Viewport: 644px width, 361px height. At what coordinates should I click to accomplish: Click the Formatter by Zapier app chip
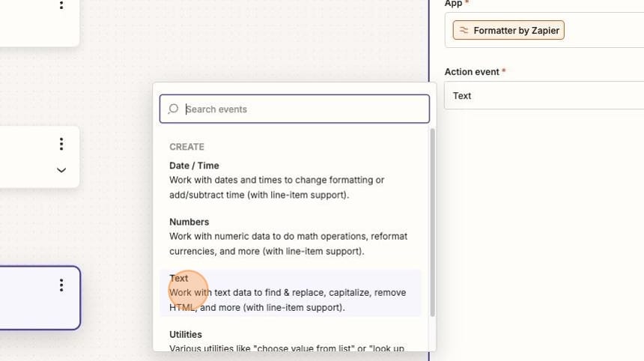[508, 31]
